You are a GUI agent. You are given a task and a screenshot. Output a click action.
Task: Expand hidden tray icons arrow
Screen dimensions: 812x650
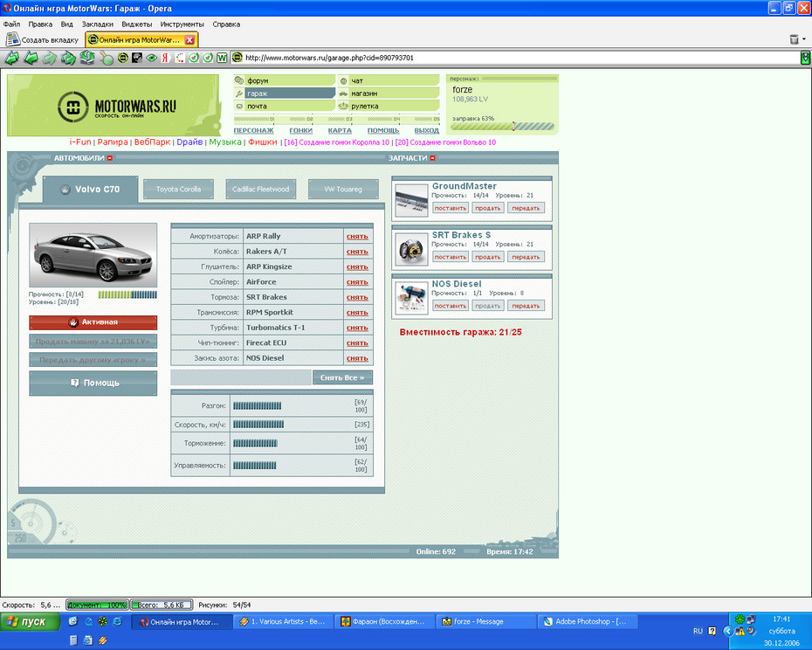click(x=727, y=631)
